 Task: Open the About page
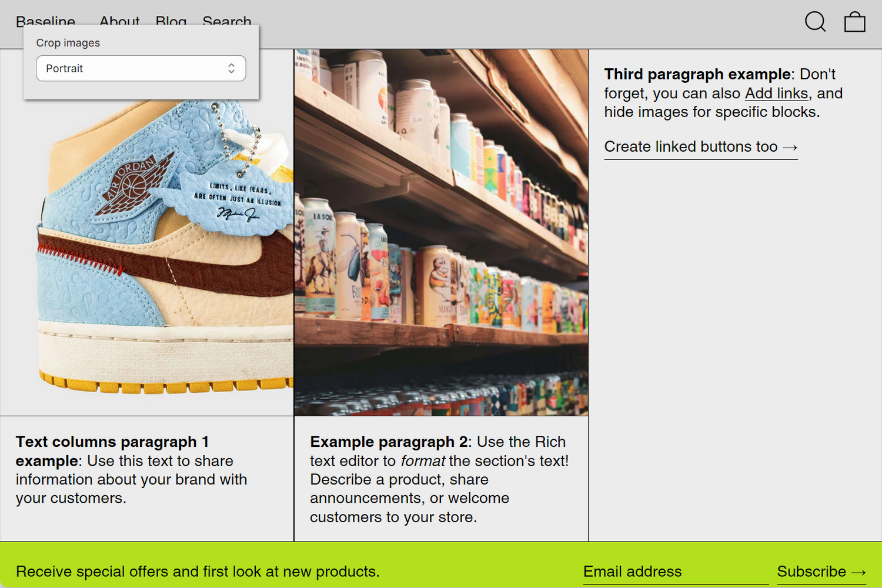[x=119, y=21]
